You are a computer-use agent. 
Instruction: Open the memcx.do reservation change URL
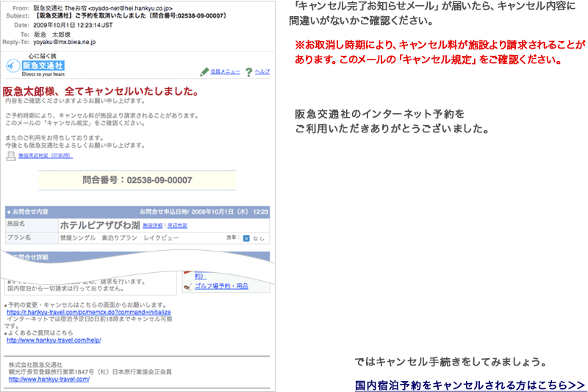pos(89,312)
